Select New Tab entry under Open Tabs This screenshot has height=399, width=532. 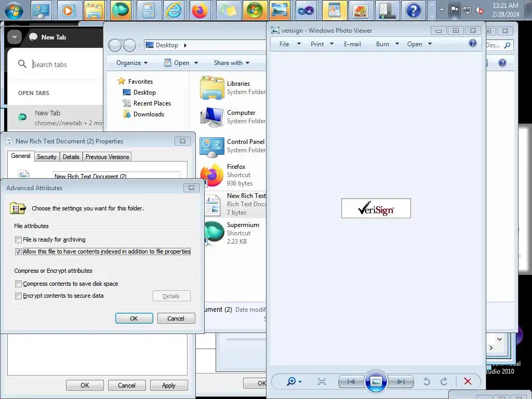55,118
